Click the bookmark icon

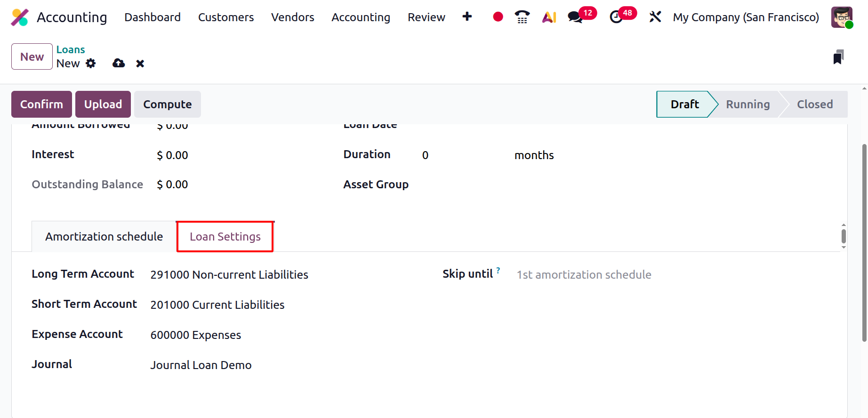[x=838, y=57]
